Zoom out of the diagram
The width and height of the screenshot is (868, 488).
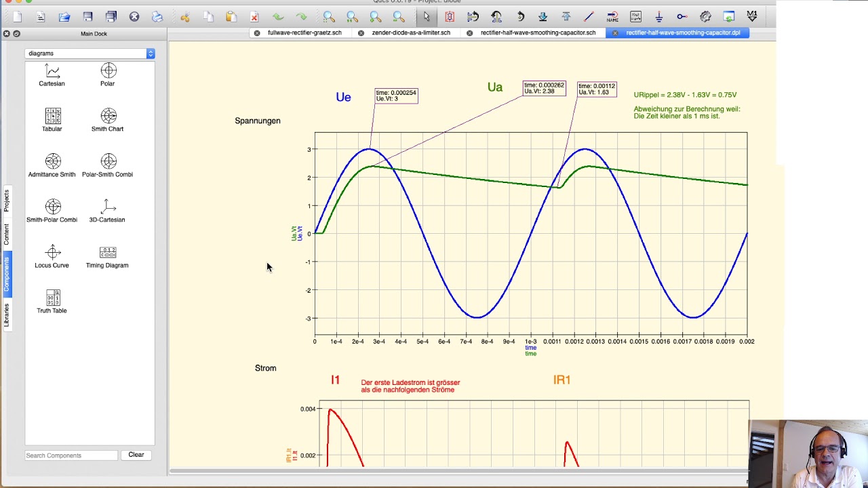click(399, 17)
